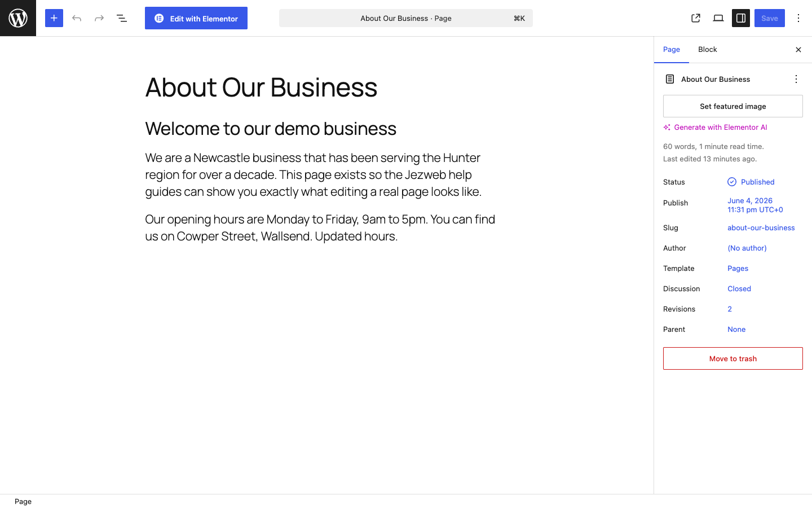
Task: Open Discussion setting showing Closed
Action: (739, 288)
